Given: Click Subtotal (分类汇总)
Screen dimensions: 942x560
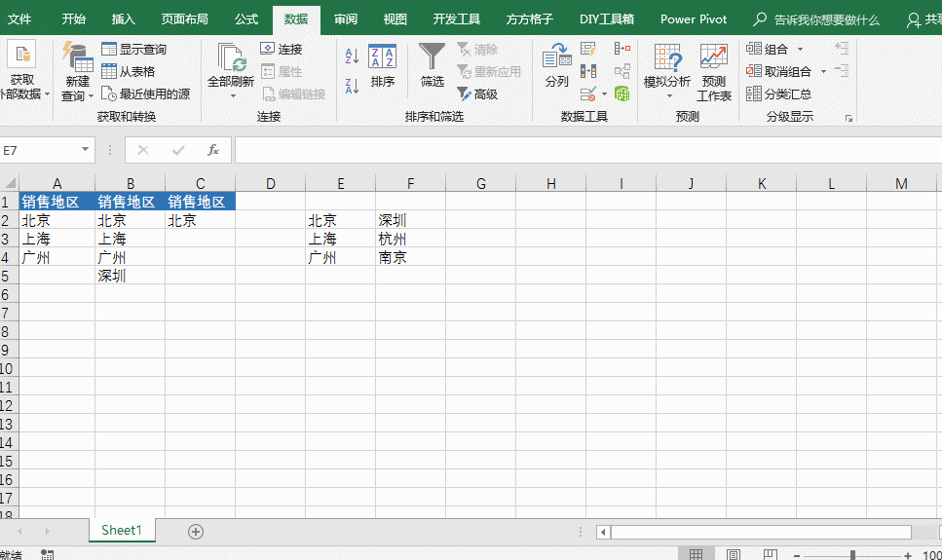Looking at the screenshot, I should (778, 93).
